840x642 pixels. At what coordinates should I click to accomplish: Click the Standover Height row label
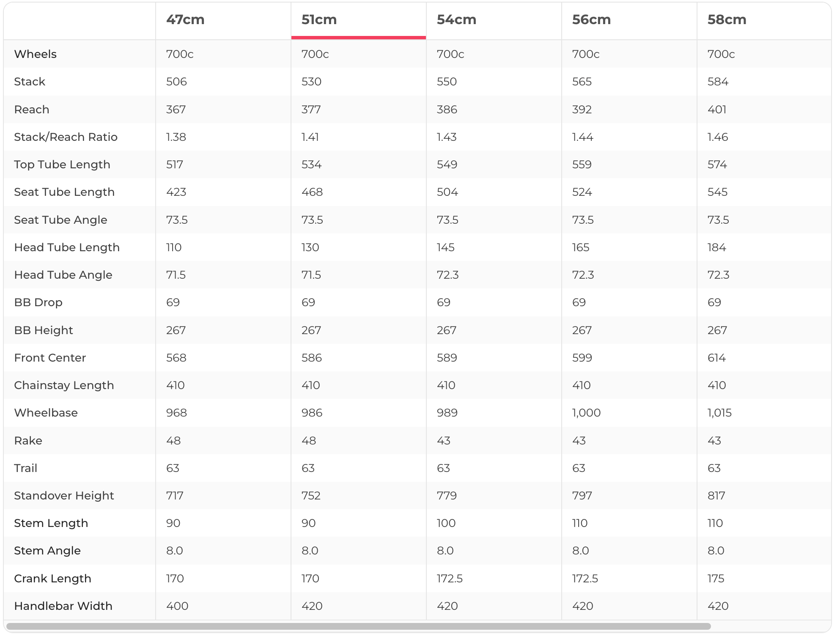[64, 496]
